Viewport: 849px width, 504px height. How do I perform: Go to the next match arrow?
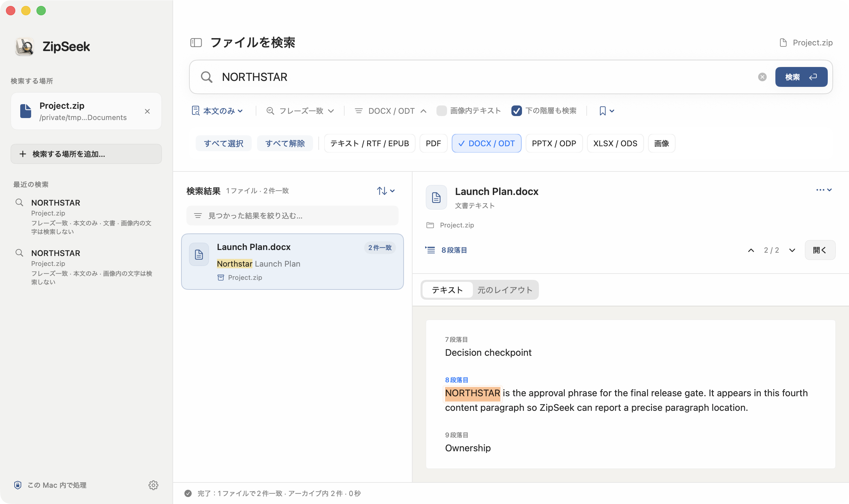(x=792, y=250)
